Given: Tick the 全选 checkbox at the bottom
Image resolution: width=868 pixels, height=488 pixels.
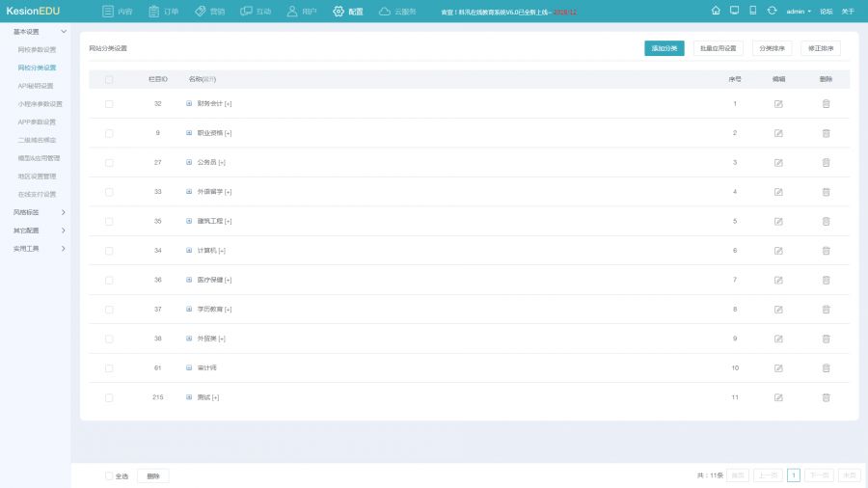Looking at the screenshot, I should click(x=109, y=475).
